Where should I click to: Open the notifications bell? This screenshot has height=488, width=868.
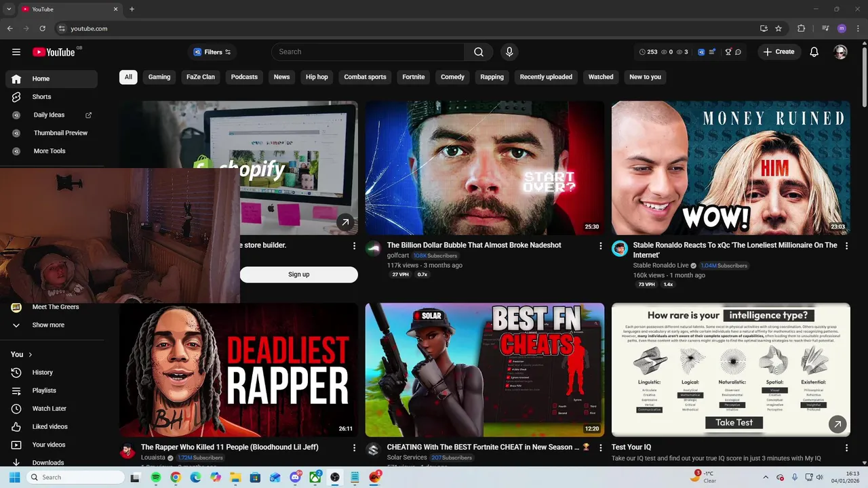[x=814, y=52]
